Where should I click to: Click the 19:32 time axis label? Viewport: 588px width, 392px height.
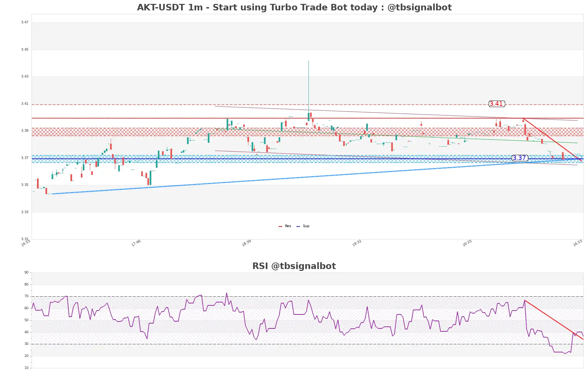pos(357,243)
